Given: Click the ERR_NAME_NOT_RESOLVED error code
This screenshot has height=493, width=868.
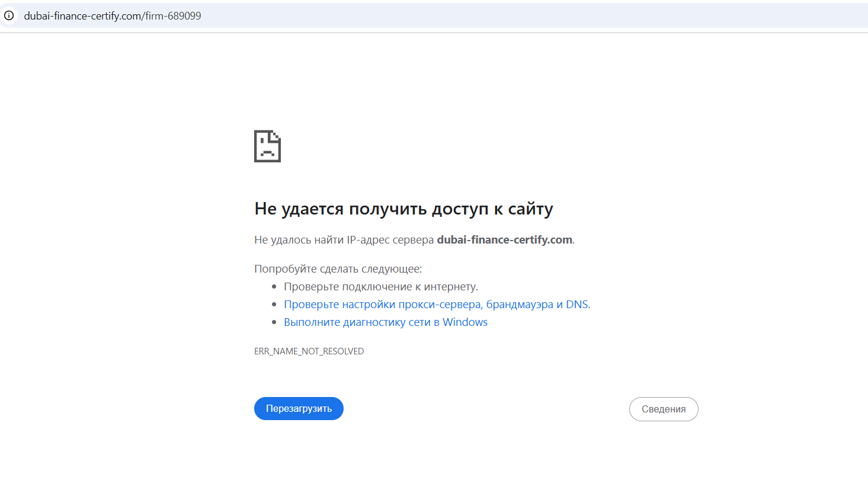Looking at the screenshot, I should [309, 351].
